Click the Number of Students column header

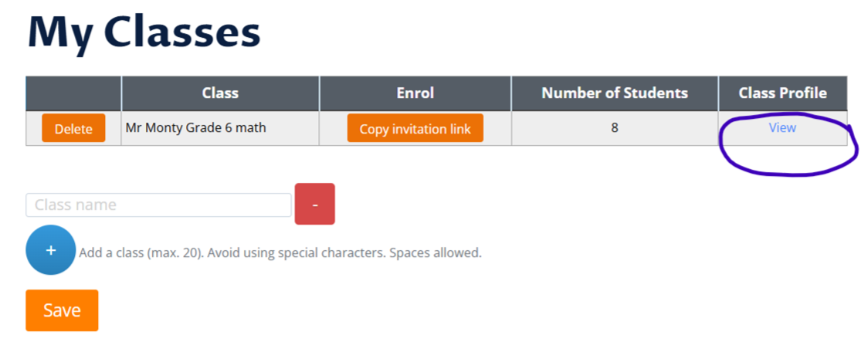click(614, 93)
